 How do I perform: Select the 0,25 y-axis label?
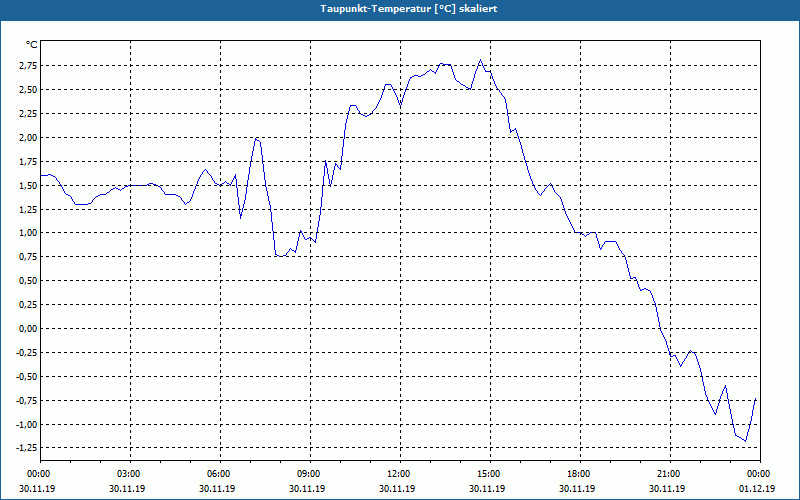point(28,305)
